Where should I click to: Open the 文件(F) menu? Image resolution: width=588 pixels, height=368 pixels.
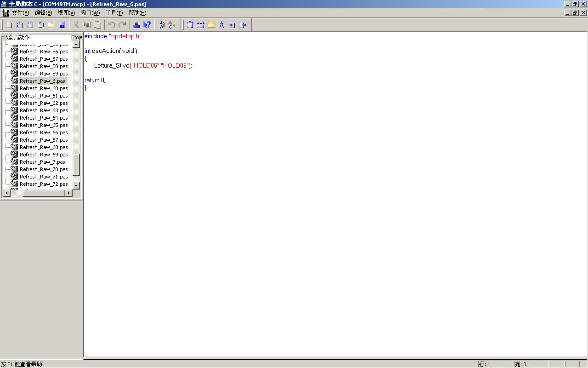[x=20, y=13]
